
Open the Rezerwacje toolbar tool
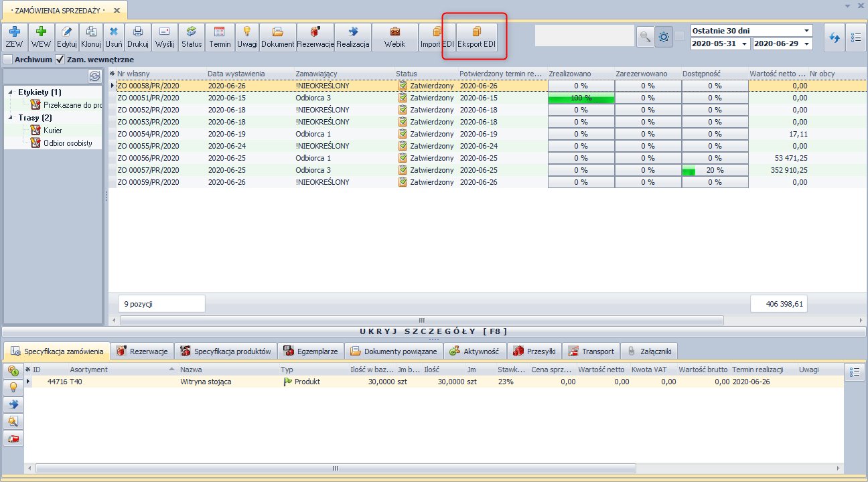click(315, 37)
